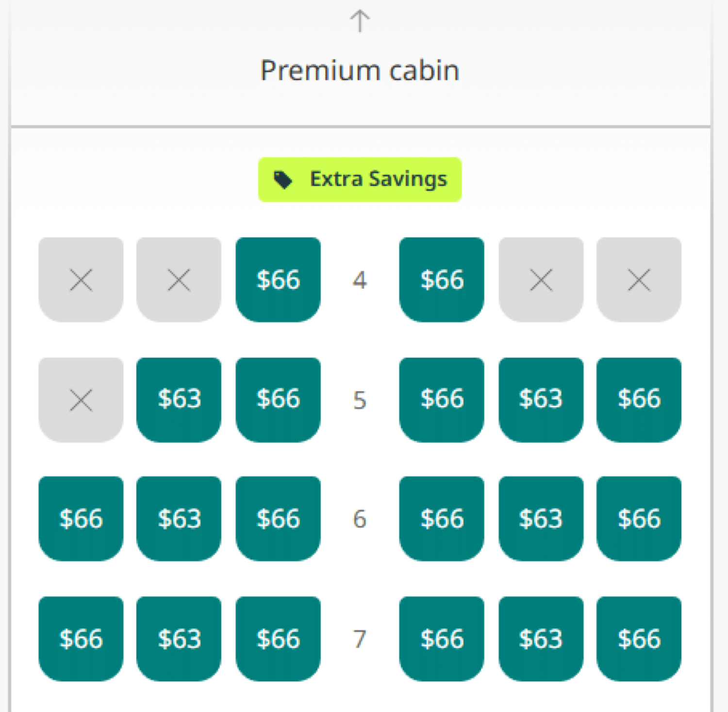The image size is (728, 712).
Task: Select far-left $66 seat in row 6
Action: click(81, 518)
